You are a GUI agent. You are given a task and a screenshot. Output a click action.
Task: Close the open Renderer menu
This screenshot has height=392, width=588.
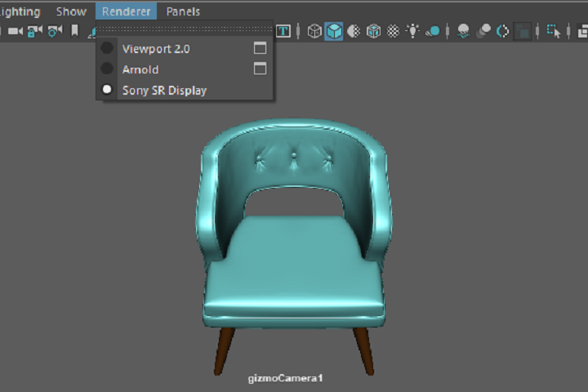tap(126, 11)
